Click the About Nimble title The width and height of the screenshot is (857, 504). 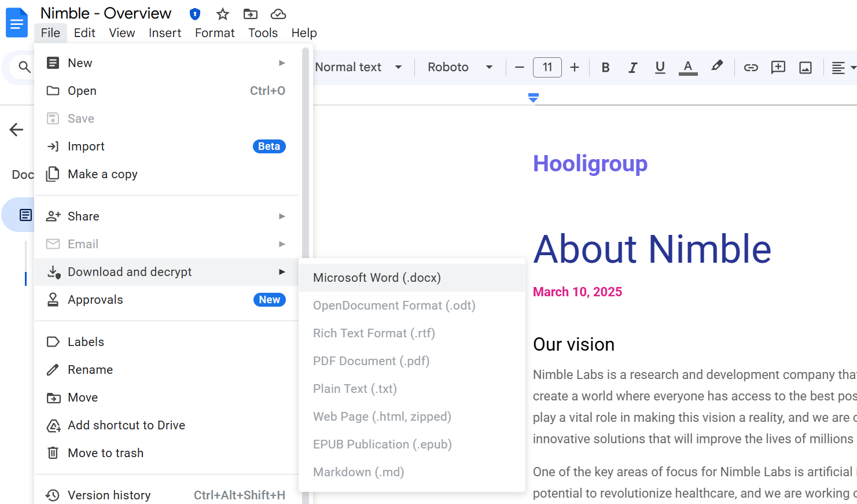(x=652, y=249)
